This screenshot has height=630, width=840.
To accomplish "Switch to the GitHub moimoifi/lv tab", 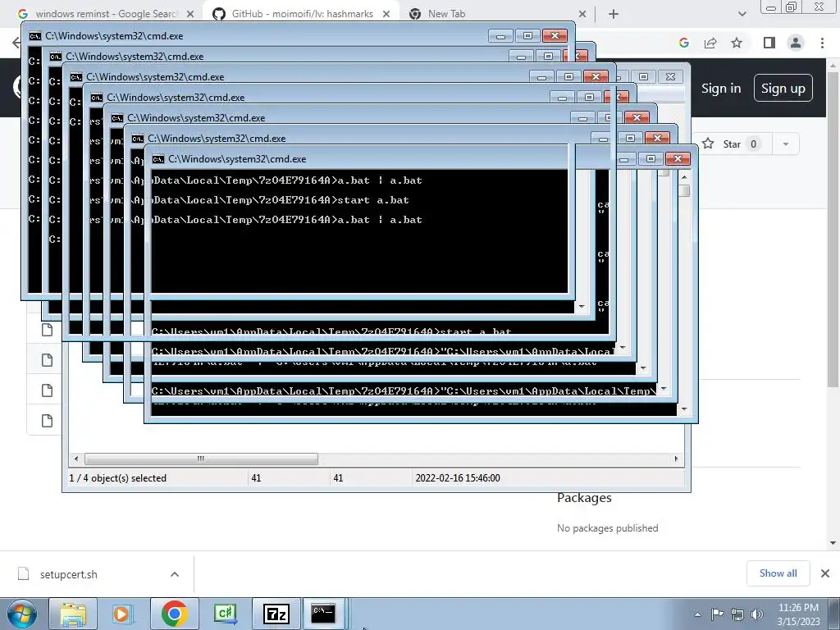I will pyautogui.click(x=302, y=14).
